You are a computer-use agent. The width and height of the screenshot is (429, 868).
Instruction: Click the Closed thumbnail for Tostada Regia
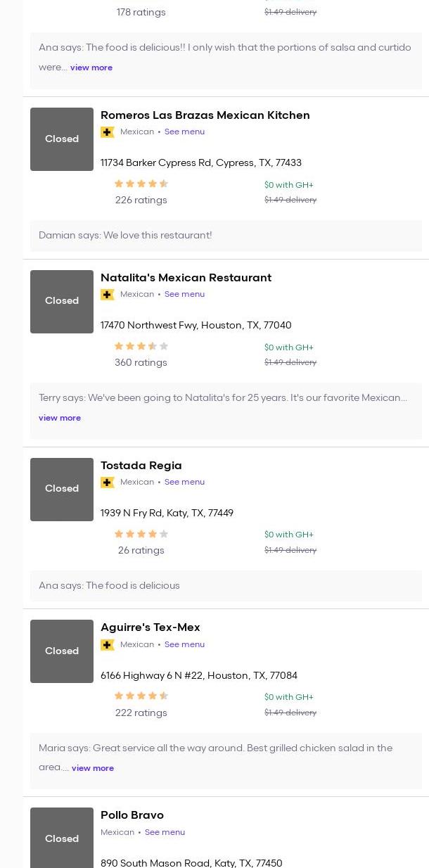(x=62, y=490)
